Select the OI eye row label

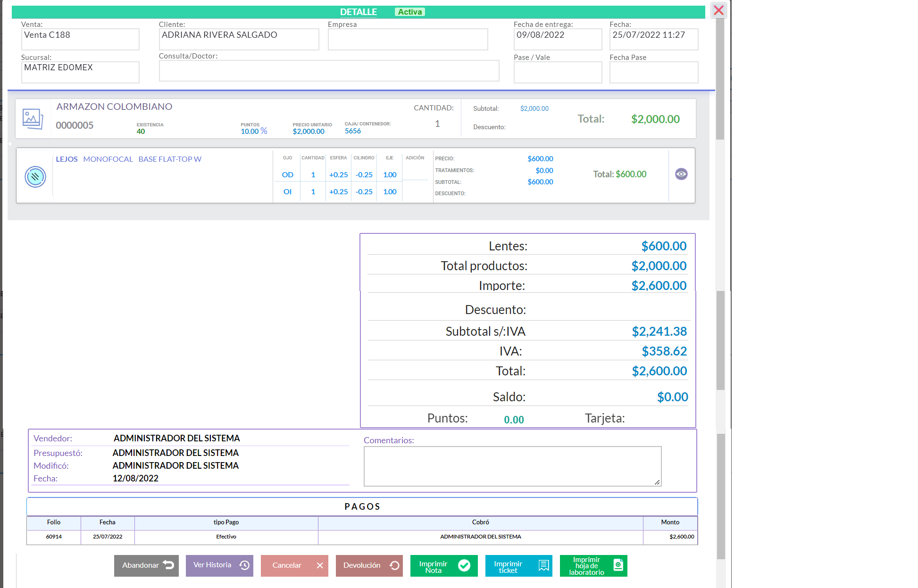287,192
